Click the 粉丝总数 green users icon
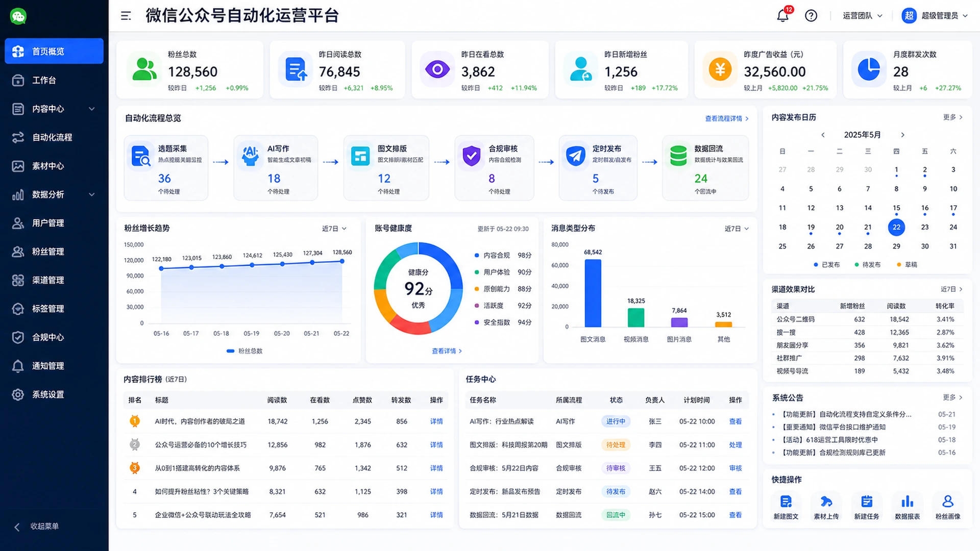Screen dimensions: 980x551 (x=144, y=69)
